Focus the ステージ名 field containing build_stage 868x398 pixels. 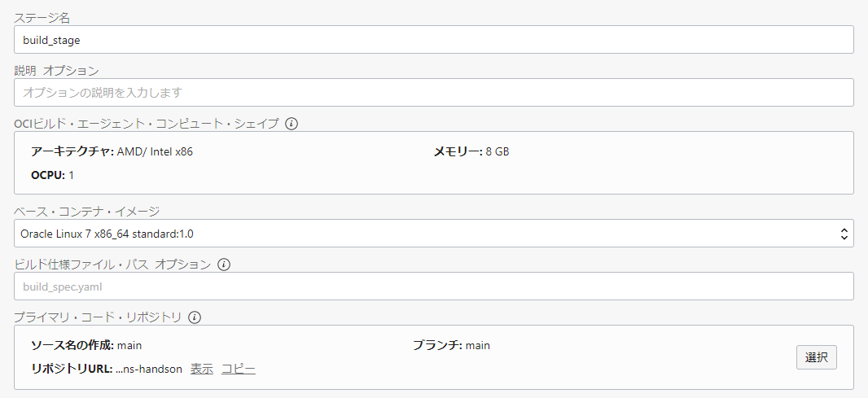(x=434, y=40)
